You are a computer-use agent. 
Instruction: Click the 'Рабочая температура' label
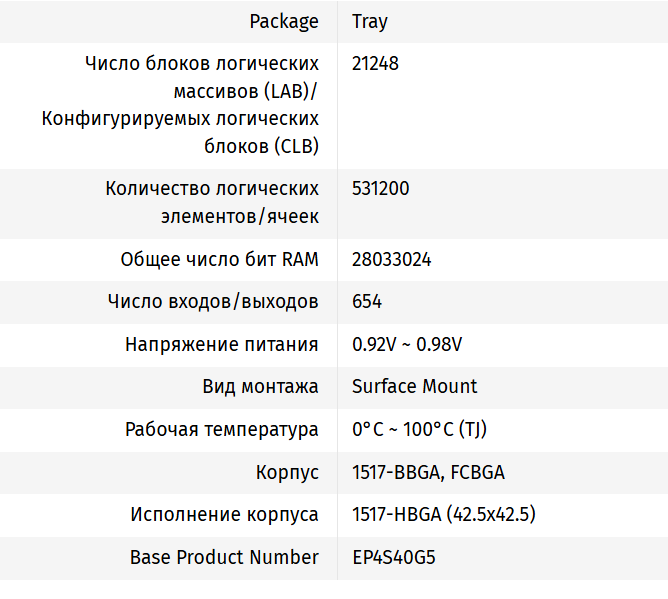coord(221,429)
